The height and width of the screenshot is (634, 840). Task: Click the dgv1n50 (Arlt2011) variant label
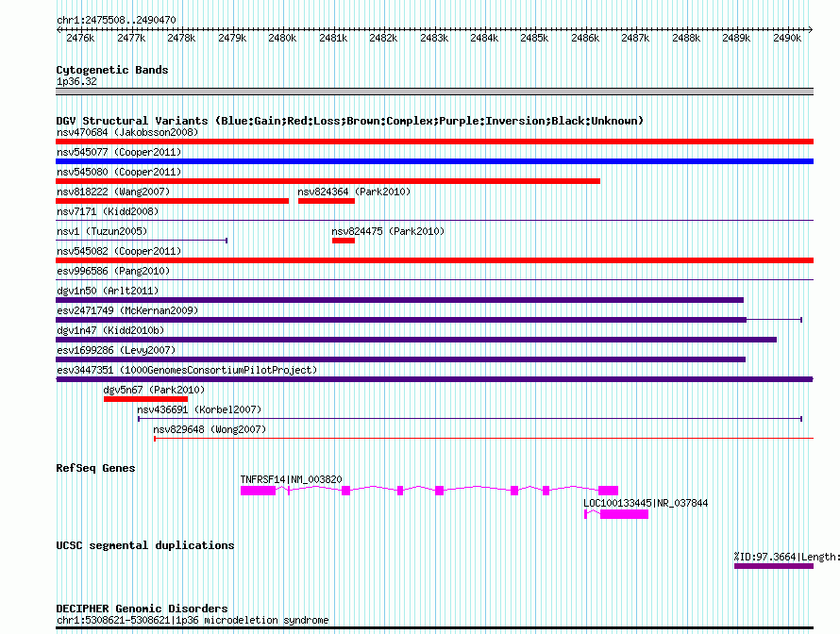108,291
